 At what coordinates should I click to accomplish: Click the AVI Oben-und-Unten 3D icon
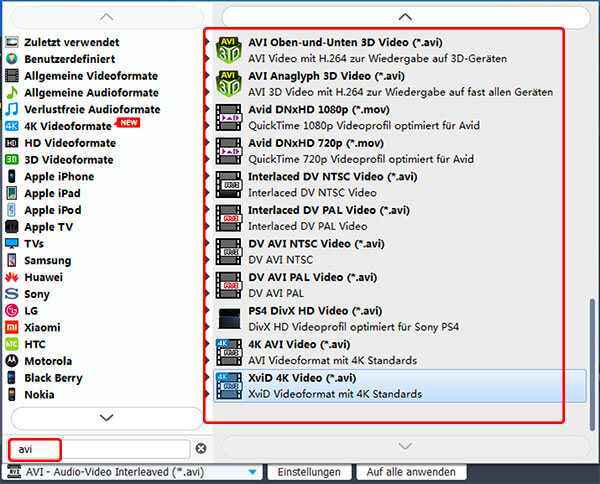[x=228, y=51]
